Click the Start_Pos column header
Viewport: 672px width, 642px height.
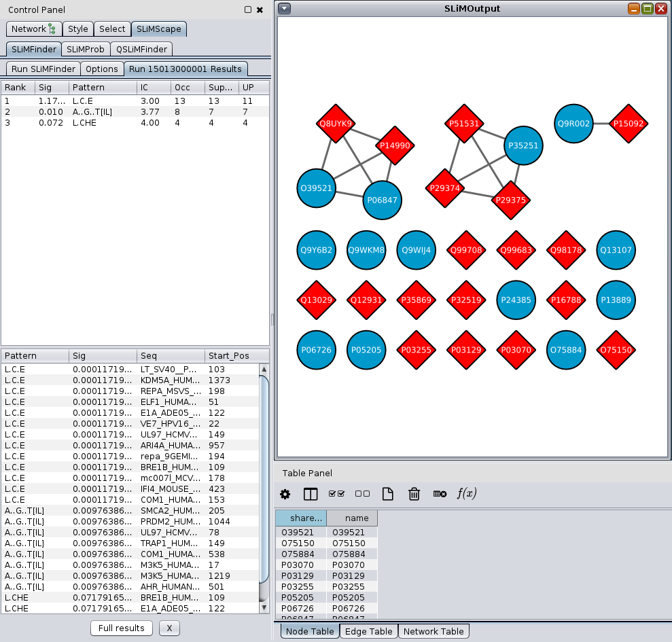pos(236,356)
